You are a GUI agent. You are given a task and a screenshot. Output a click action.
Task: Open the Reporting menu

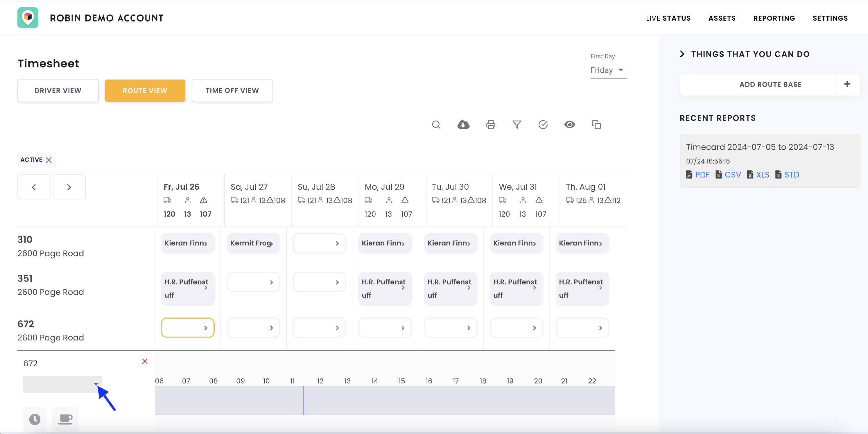pos(774,18)
